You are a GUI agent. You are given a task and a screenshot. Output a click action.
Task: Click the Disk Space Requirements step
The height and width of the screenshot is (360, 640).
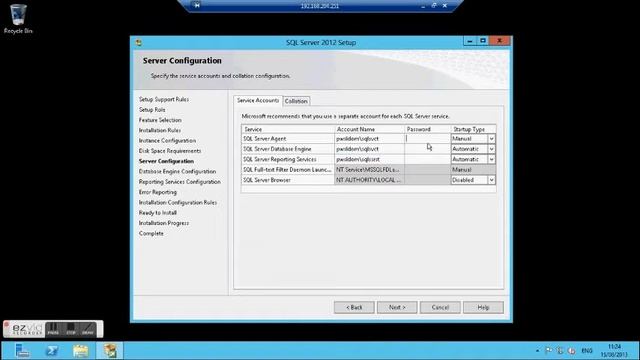tap(170, 151)
